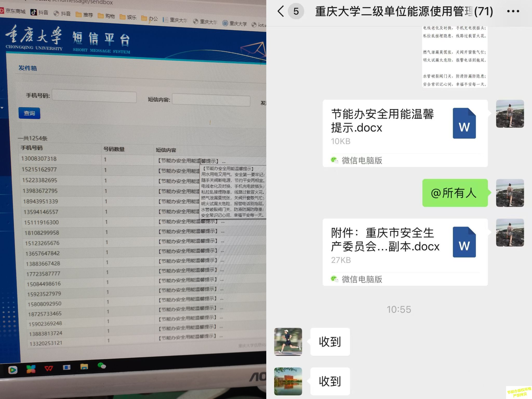Open the safety tips image message
The width and height of the screenshot is (532, 399).
[x=455, y=57]
